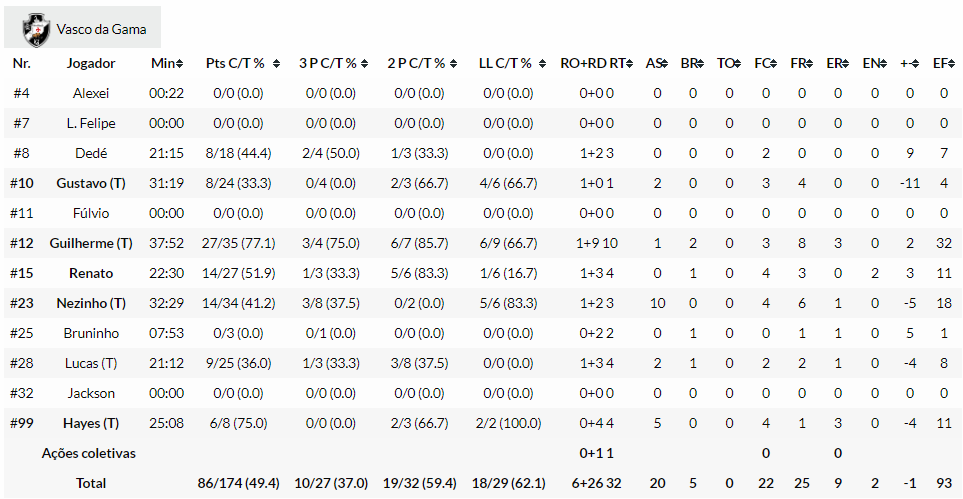
Task: Open player Guilherme (T) row
Action: [x=91, y=243]
